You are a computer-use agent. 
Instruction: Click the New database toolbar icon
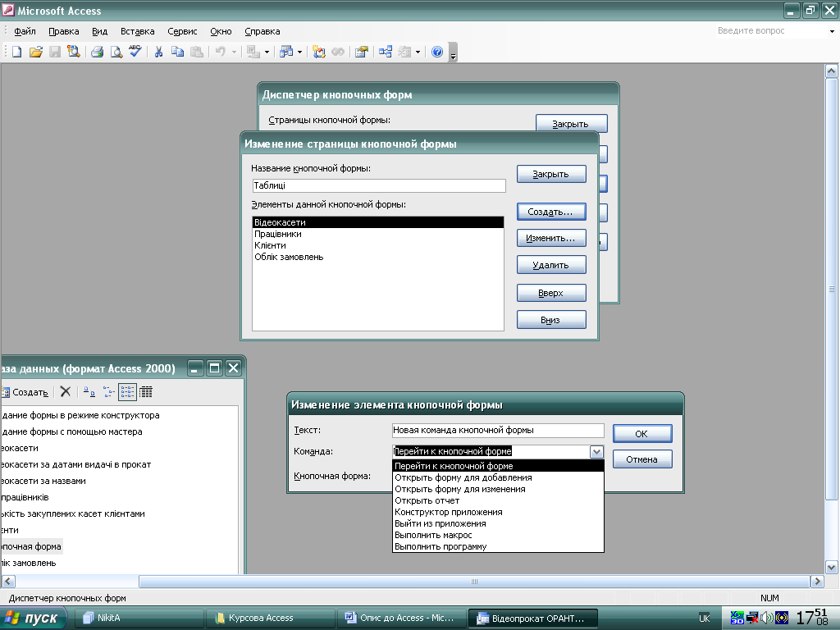[x=16, y=52]
